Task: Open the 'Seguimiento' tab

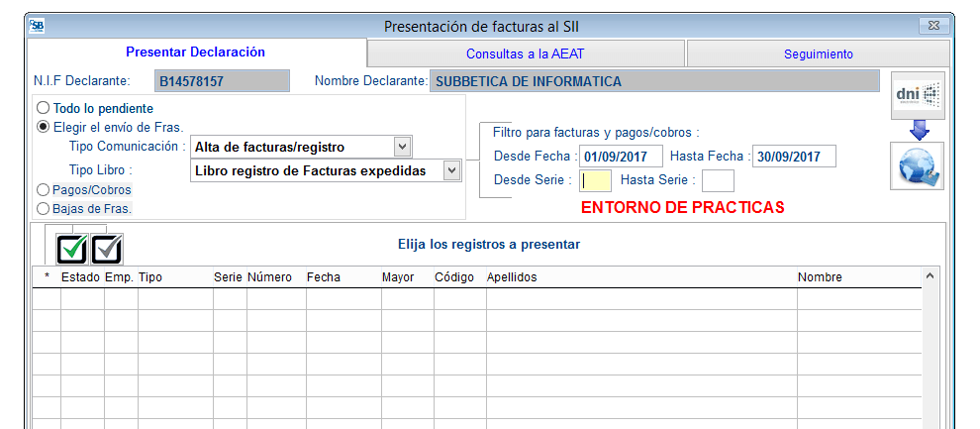Action: click(818, 54)
